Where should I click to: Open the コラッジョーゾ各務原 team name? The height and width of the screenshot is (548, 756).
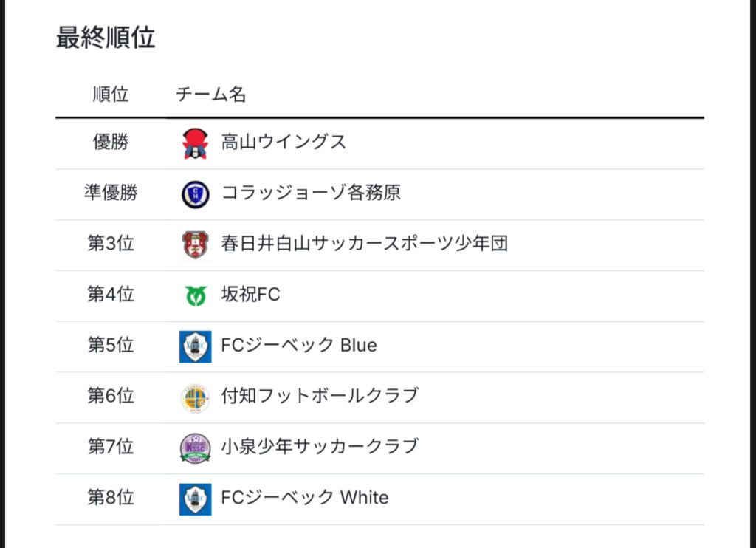coord(311,193)
